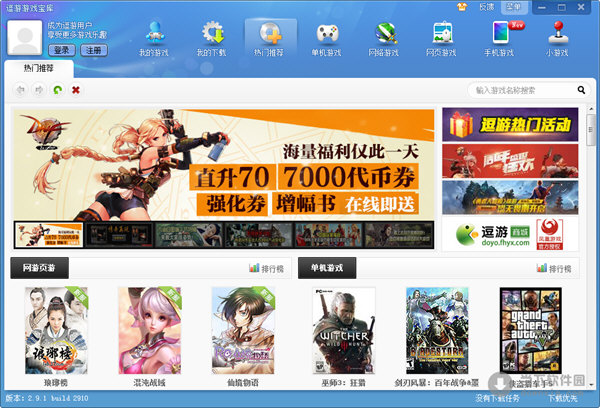Click the red stop loading icon
The height and width of the screenshot is (408, 600).
[x=76, y=90]
